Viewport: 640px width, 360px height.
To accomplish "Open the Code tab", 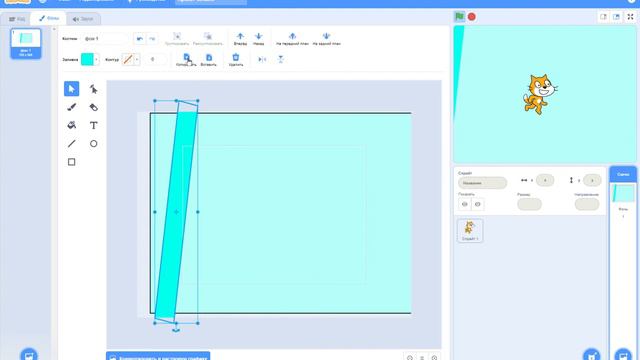I will coord(17,19).
